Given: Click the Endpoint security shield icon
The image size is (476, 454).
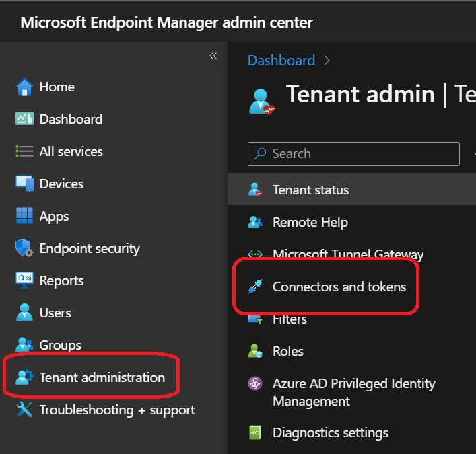Looking at the screenshot, I should pos(24,248).
